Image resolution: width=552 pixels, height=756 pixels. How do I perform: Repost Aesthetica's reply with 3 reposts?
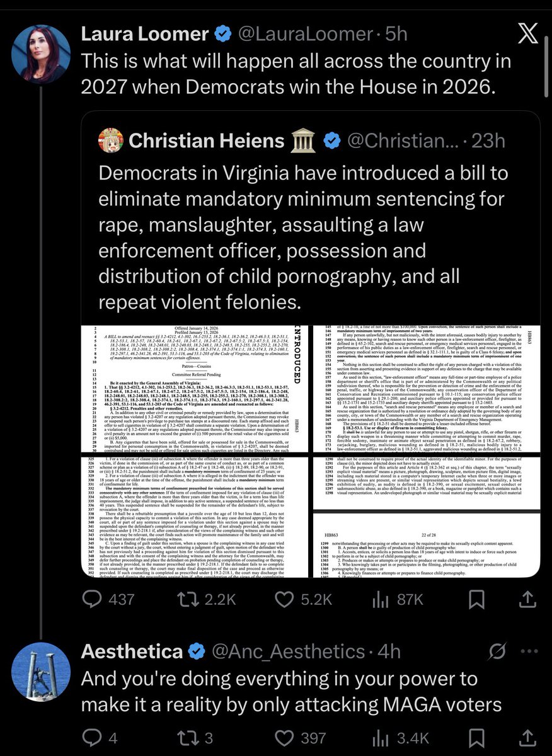click(x=185, y=738)
